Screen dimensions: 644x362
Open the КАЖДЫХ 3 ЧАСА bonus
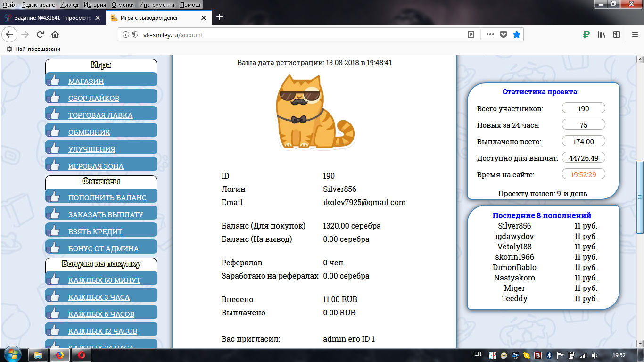click(99, 297)
